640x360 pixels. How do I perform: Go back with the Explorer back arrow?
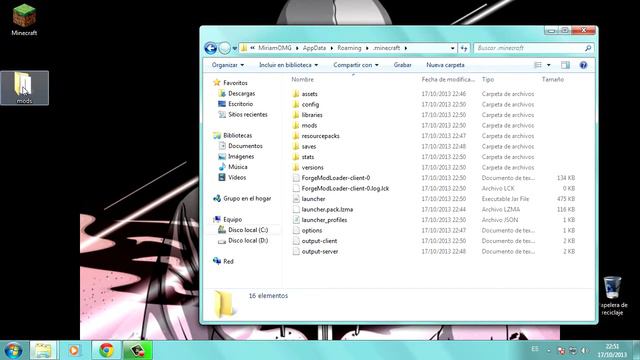[x=211, y=48]
